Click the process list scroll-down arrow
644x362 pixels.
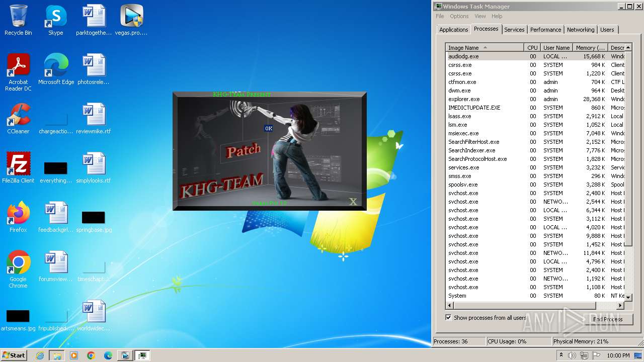[x=628, y=298]
